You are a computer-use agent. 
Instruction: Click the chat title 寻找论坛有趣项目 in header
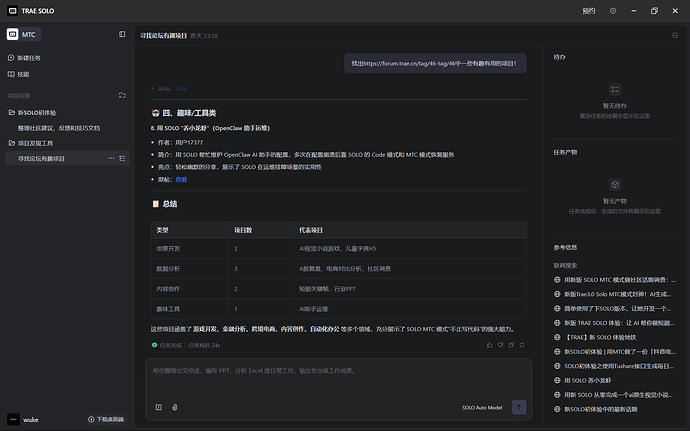point(164,35)
